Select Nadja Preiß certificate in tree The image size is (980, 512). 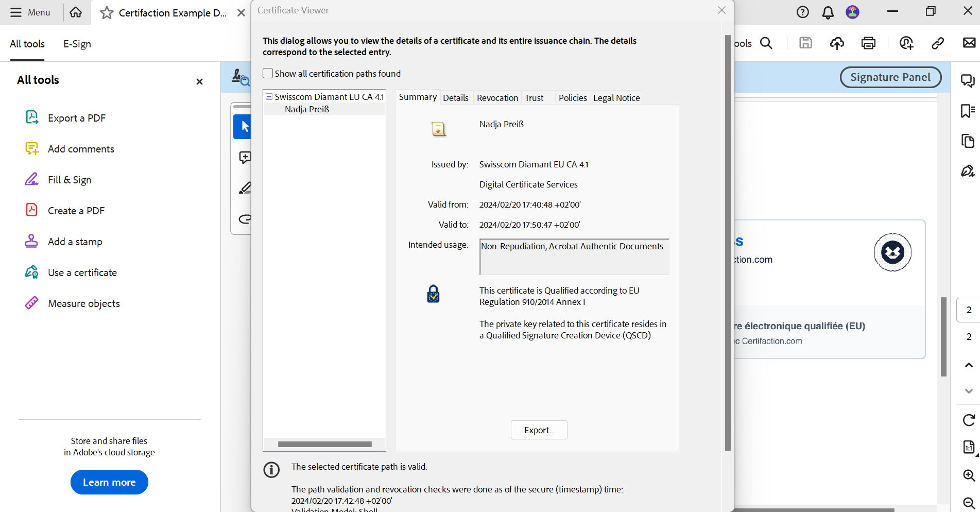tap(307, 109)
